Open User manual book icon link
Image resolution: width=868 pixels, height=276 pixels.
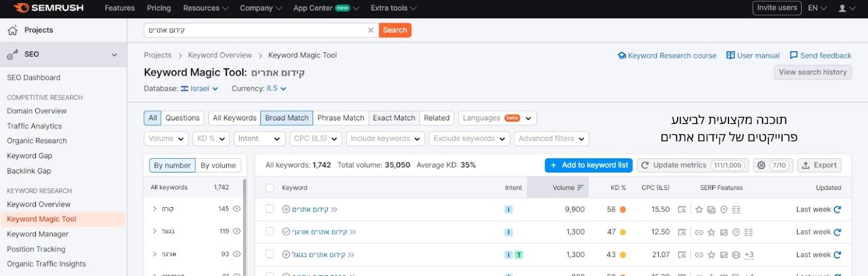pos(730,55)
